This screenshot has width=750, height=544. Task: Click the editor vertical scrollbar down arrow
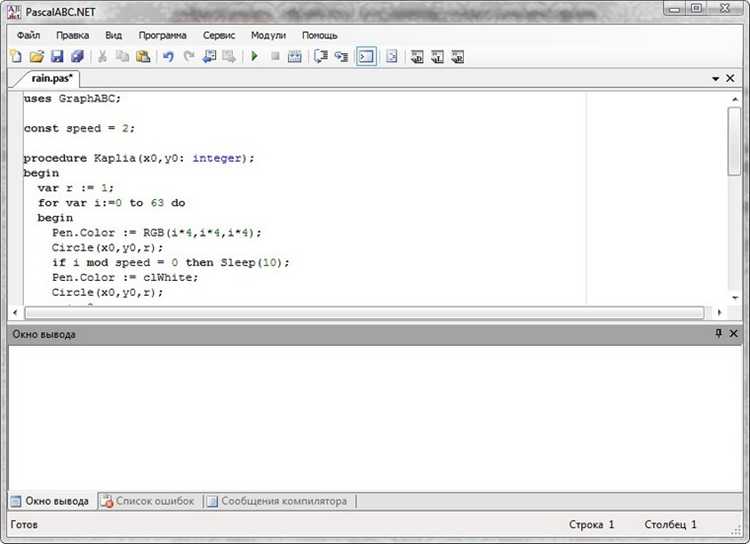coord(734,299)
